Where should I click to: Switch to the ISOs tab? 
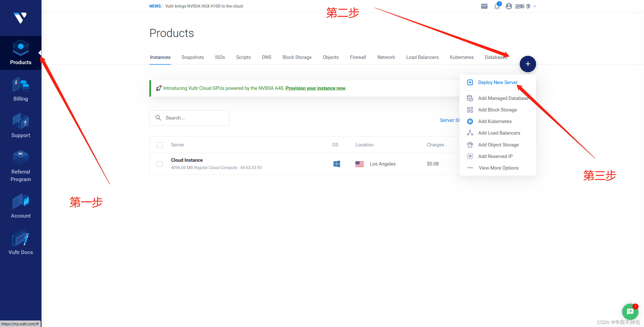(x=220, y=57)
